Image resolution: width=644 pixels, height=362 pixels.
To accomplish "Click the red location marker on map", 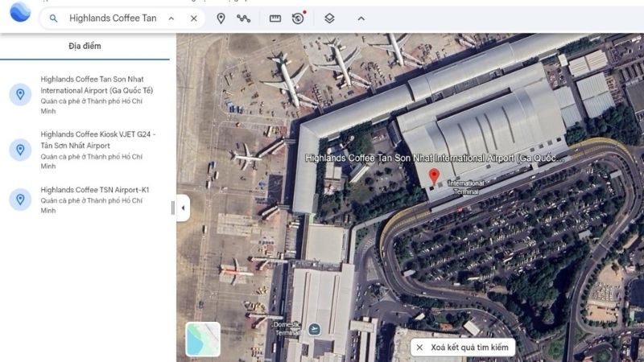I will 434,176.
